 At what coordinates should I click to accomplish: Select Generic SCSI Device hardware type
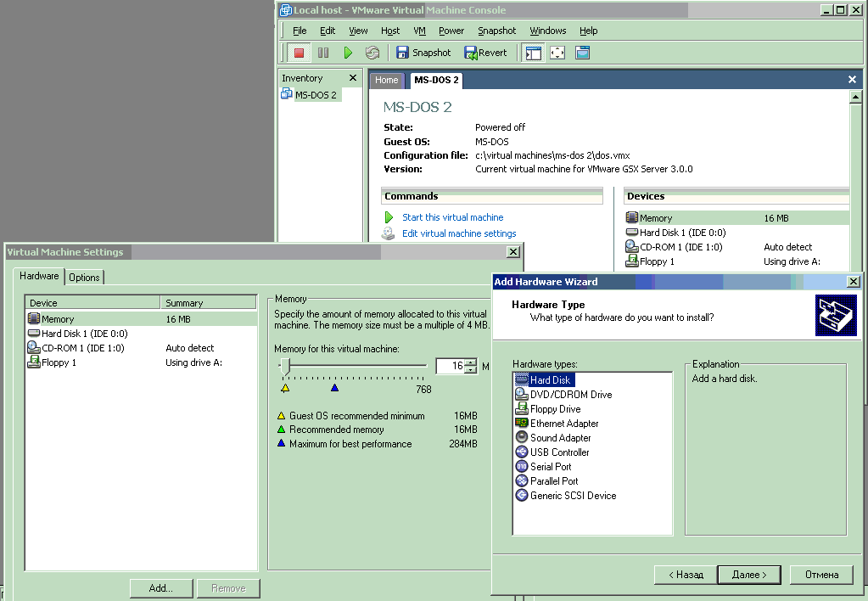click(x=566, y=495)
